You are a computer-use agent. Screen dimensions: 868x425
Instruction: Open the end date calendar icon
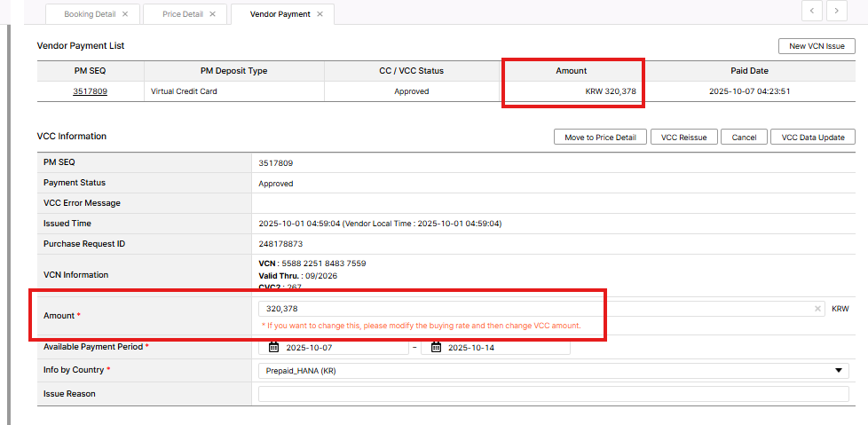(436, 348)
